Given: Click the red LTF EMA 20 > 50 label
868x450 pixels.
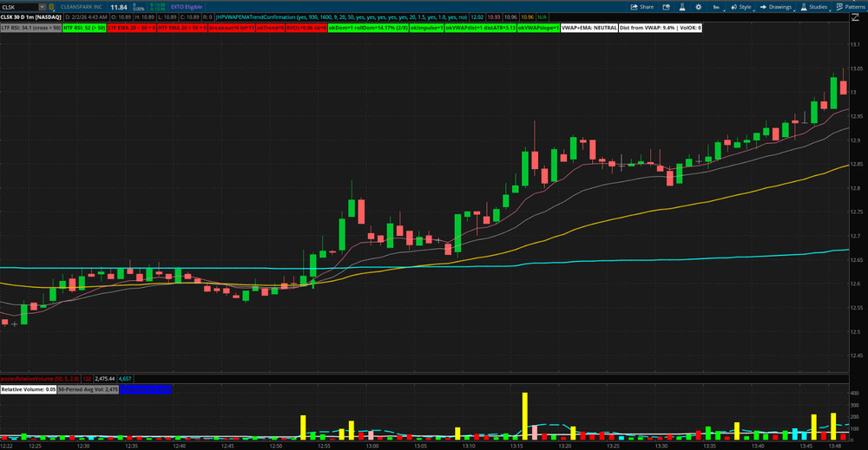Looking at the screenshot, I should (132, 28).
